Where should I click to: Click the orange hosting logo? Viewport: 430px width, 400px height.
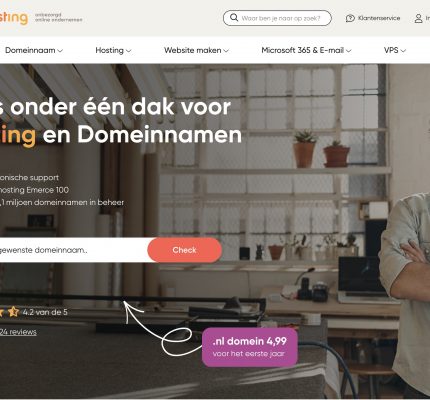click(13, 18)
